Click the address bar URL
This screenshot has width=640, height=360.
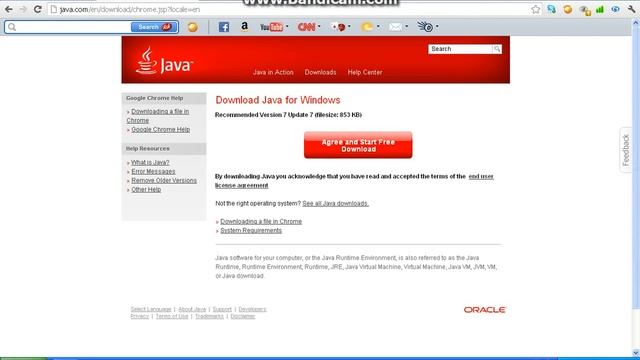click(130, 9)
